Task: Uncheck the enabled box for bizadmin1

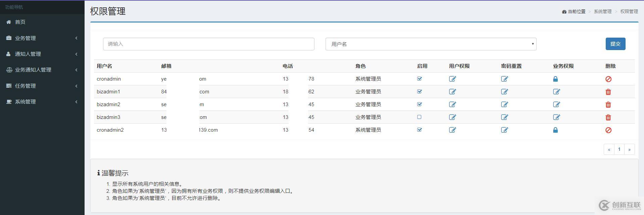Action: pos(419,91)
